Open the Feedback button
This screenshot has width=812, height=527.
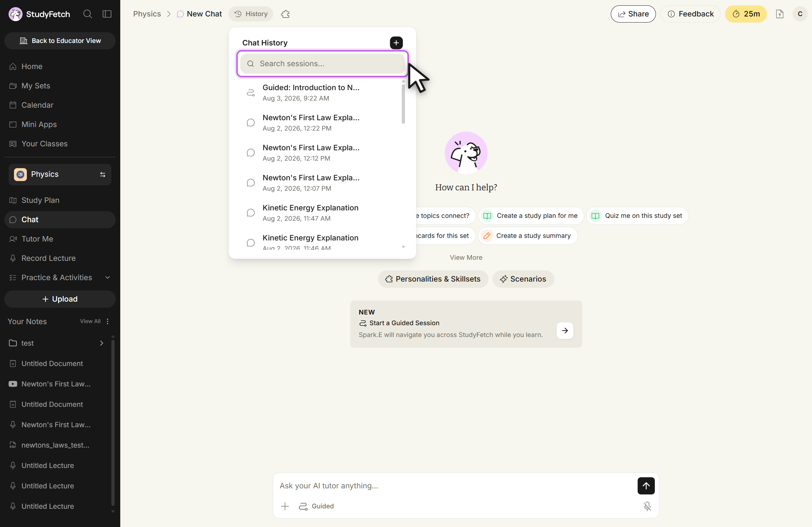click(691, 14)
